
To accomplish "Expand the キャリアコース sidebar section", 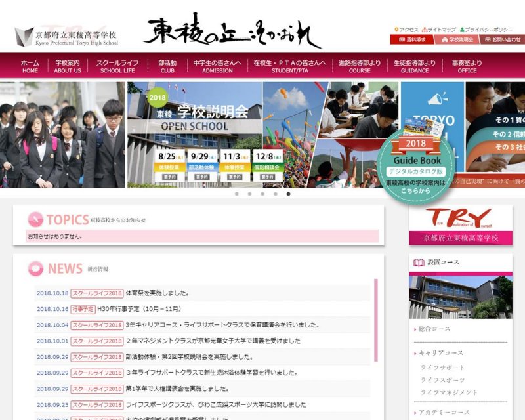I will (440, 353).
